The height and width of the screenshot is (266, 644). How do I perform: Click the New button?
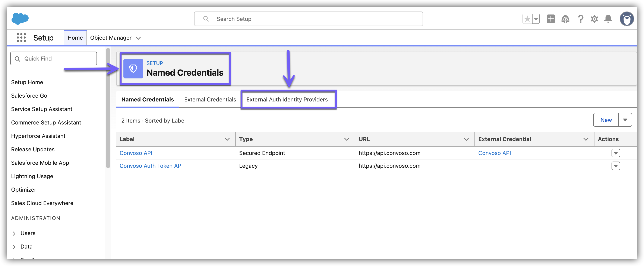tap(606, 120)
